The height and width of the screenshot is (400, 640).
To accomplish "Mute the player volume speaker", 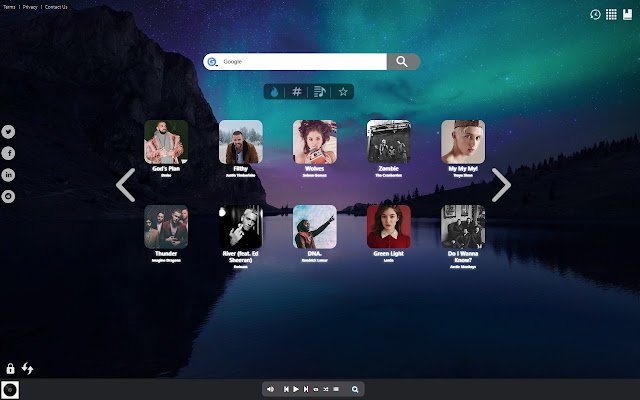I will click(x=270, y=389).
